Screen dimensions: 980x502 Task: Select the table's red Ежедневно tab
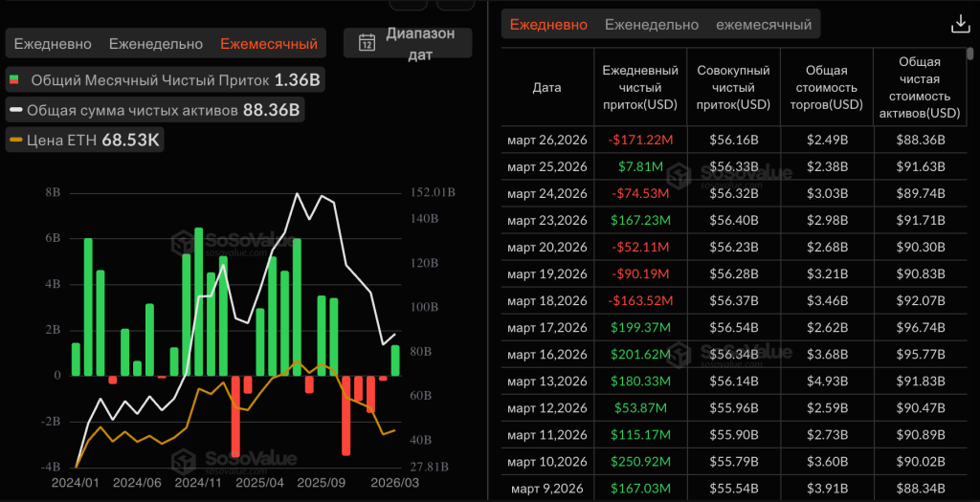click(x=548, y=25)
